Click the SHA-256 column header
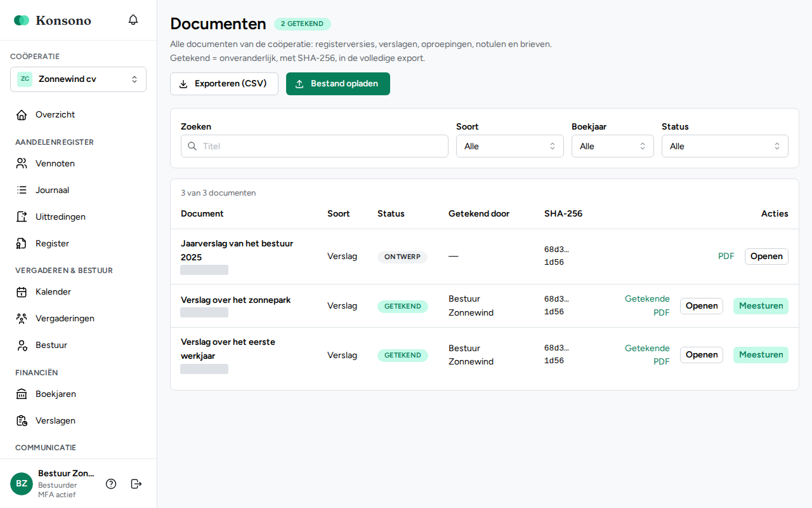This screenshot has height=508, width=812. (563, 214)
